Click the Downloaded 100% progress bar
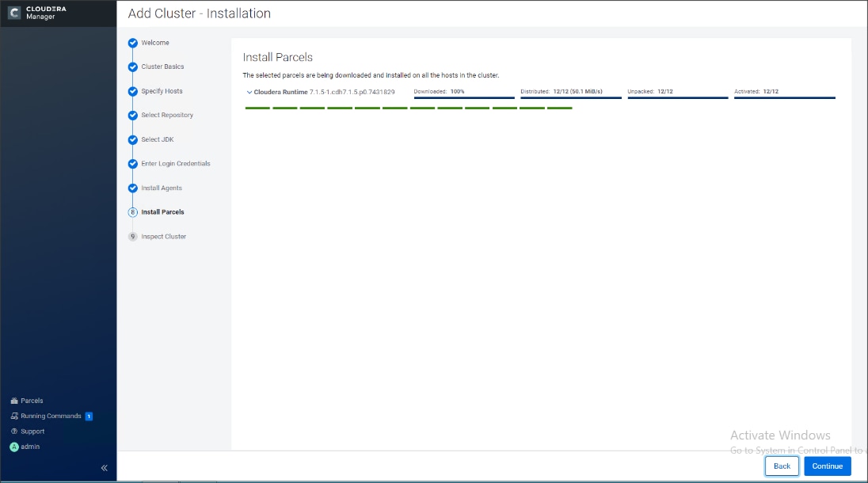Viewport: 868px width, 483px height. [x=463, y=97]
